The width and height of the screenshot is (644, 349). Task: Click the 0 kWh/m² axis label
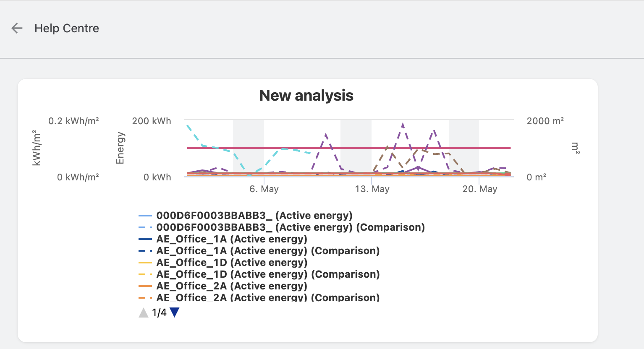(78, 177)
